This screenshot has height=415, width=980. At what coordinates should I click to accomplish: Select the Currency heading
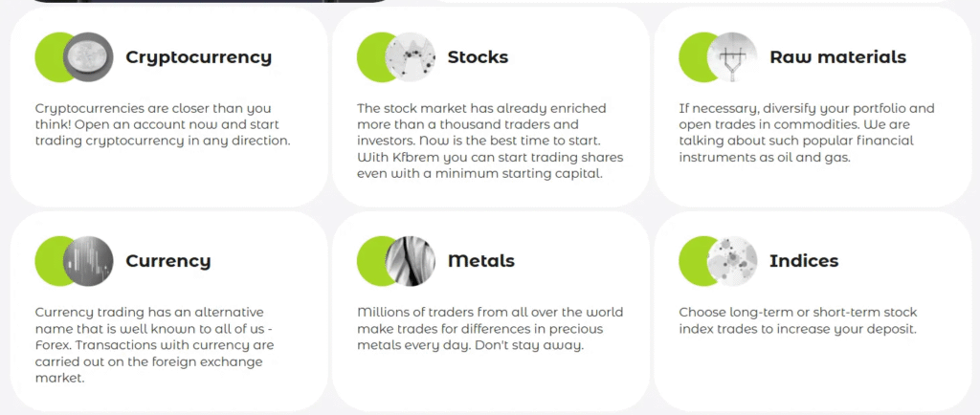pos(167,261)
